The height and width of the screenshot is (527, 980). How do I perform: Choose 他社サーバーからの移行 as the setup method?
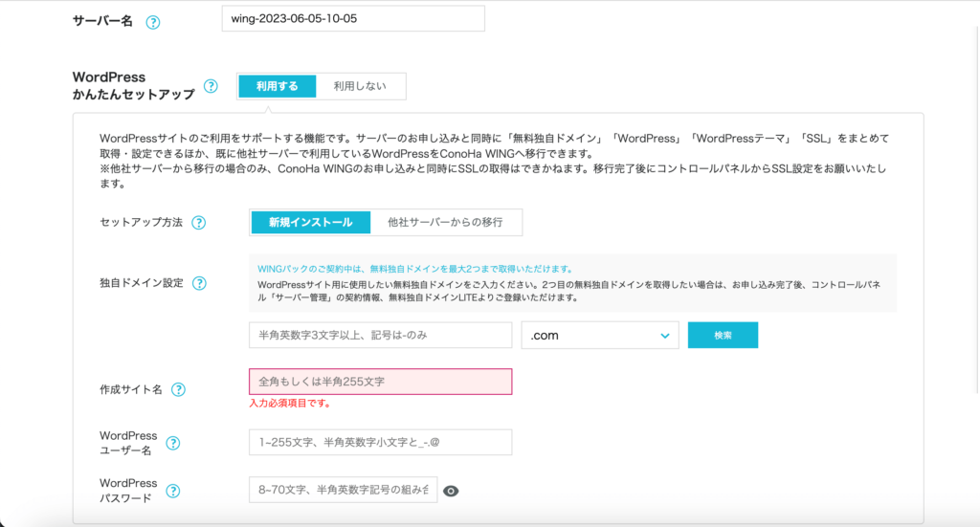(445, 222)
